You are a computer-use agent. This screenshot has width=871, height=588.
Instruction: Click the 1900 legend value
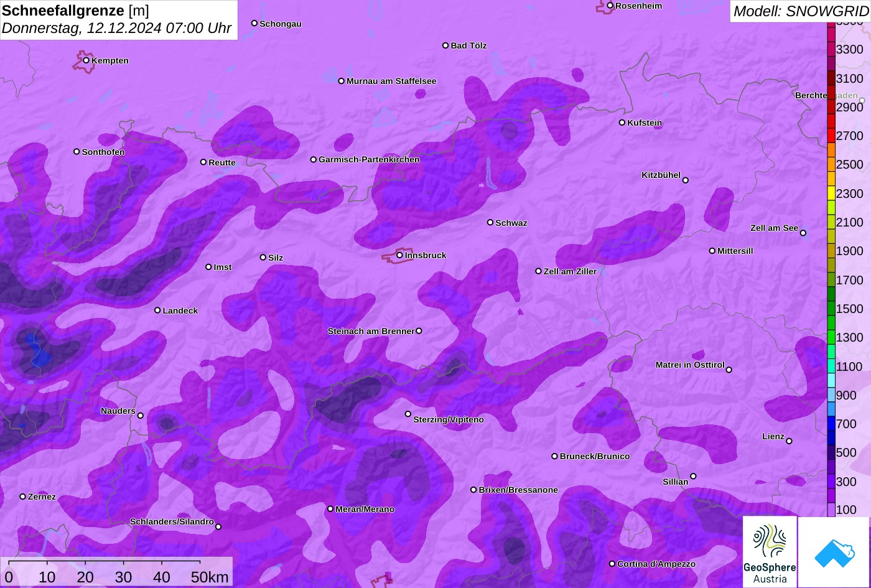point(850,251)
